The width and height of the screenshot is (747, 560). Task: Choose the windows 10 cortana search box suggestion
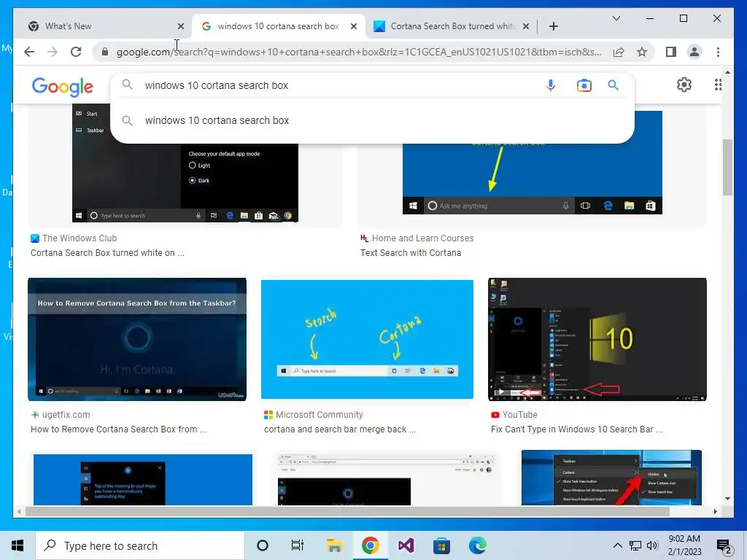pyautogui.click(x=372, y=120)
